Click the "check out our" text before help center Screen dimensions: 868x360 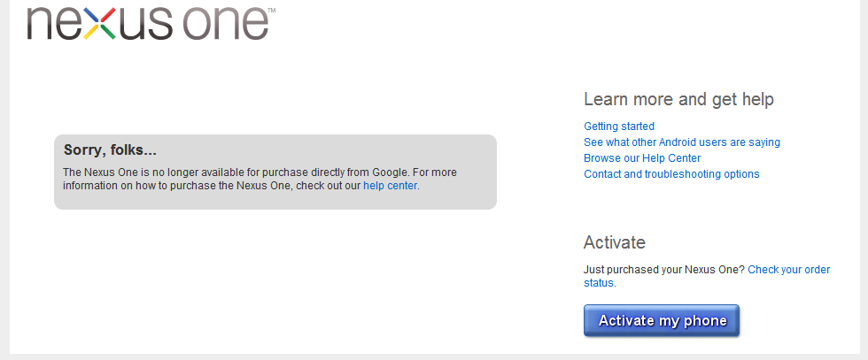point(329,186)
